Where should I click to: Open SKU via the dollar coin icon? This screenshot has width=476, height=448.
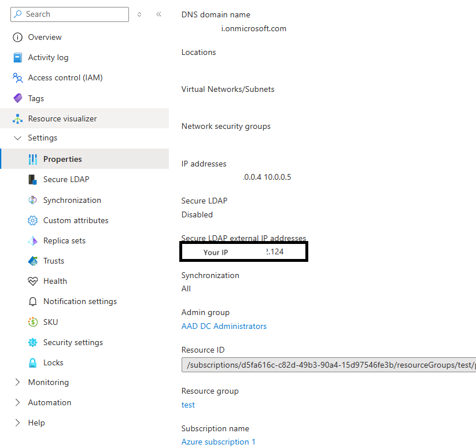(x=33, y=321)
